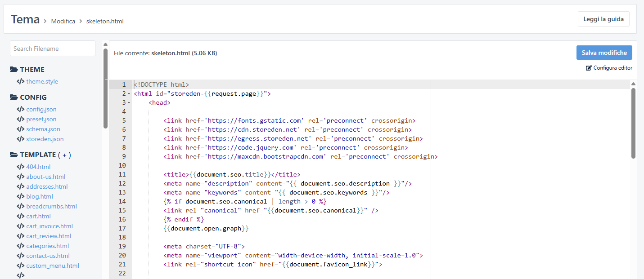Click the edit icon beside Configura editor
This screenshot has height=279, width=644.
(589, 68)
